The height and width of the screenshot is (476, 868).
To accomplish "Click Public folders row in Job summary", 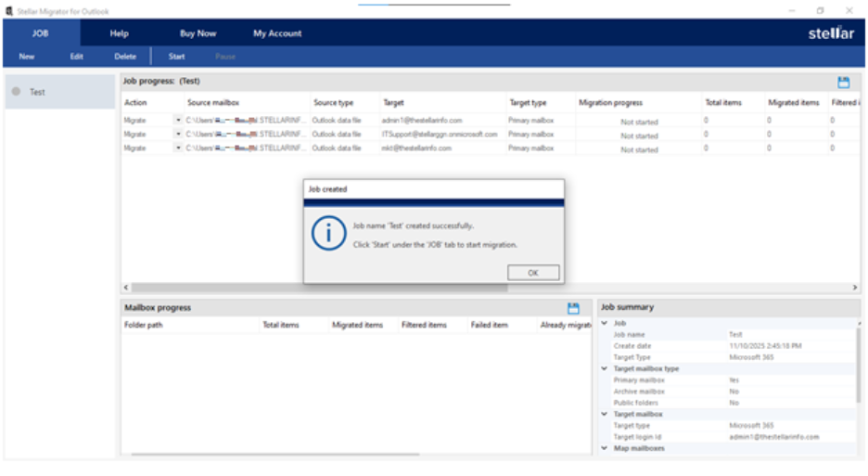I will coord(728,403).
